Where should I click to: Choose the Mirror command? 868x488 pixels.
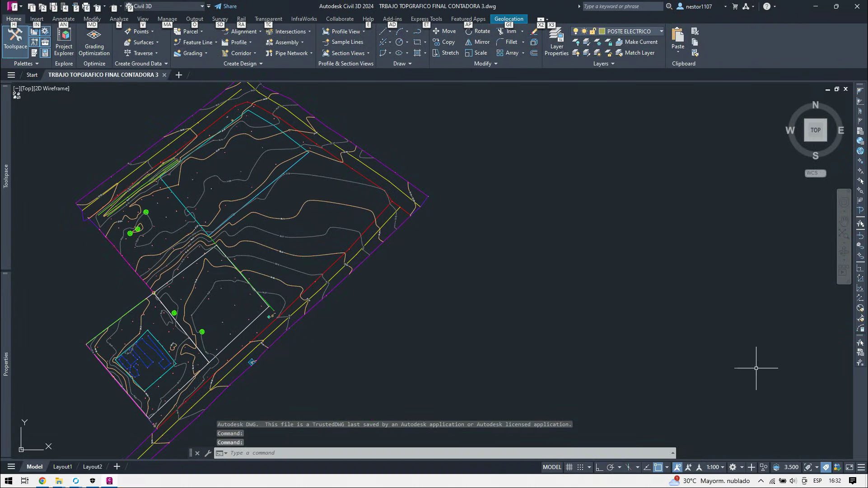coord(477,42)
